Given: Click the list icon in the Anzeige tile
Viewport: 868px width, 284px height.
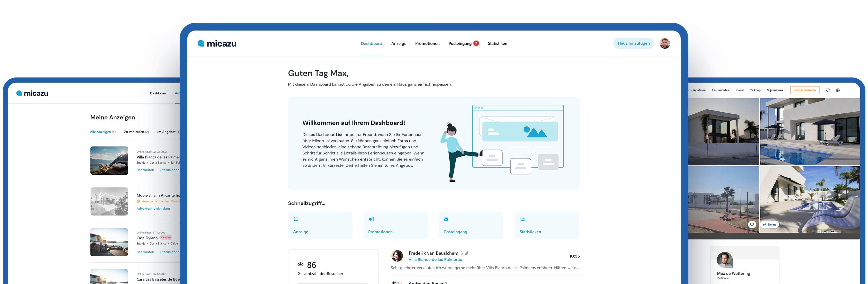Looking at the screenshot, I should 296,219.
